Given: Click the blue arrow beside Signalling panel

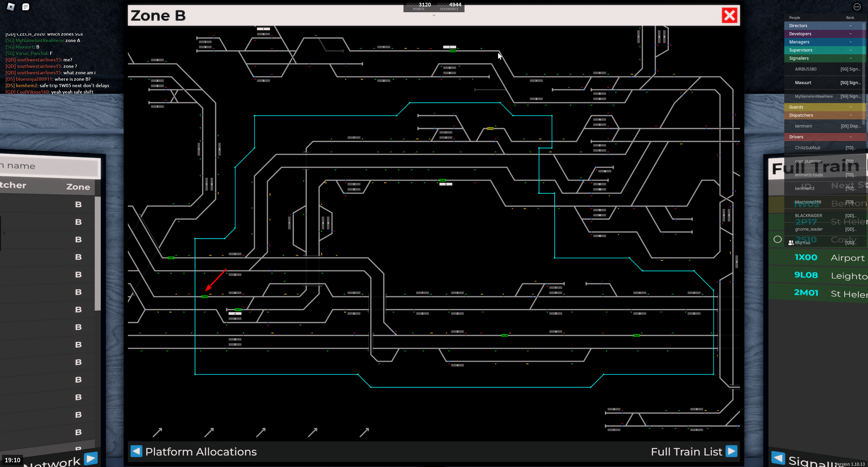Looking at the screenshot, I should 778,458.
